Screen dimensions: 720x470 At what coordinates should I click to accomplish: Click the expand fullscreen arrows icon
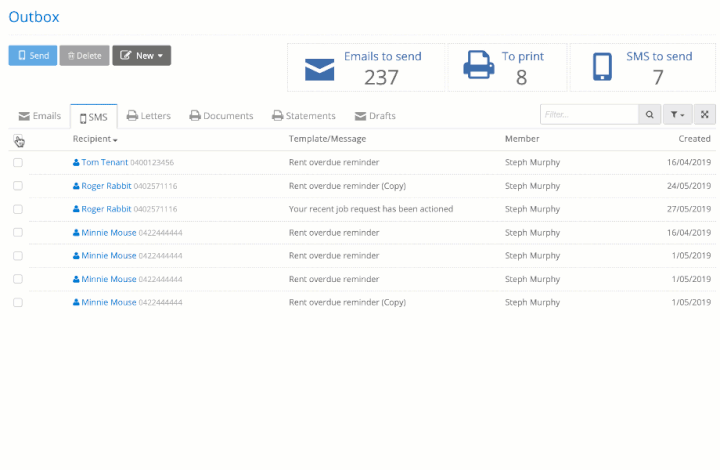coord(704,115)
